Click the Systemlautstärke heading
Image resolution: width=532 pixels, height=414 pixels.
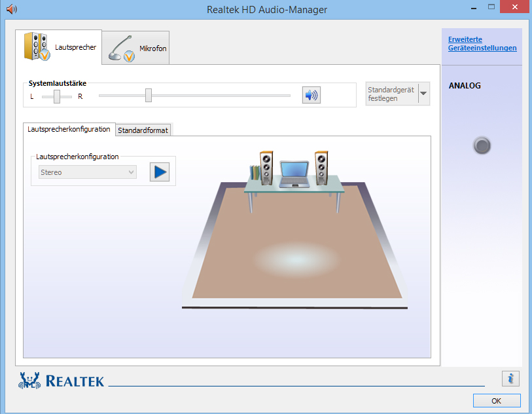(x=58, y=83)
